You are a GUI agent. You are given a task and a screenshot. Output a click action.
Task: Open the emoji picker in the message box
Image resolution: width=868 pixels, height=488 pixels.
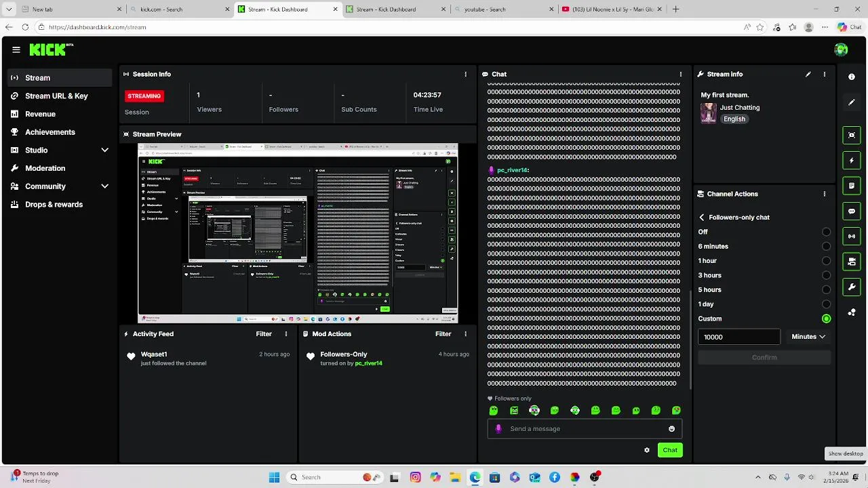[x=672, y=428]
